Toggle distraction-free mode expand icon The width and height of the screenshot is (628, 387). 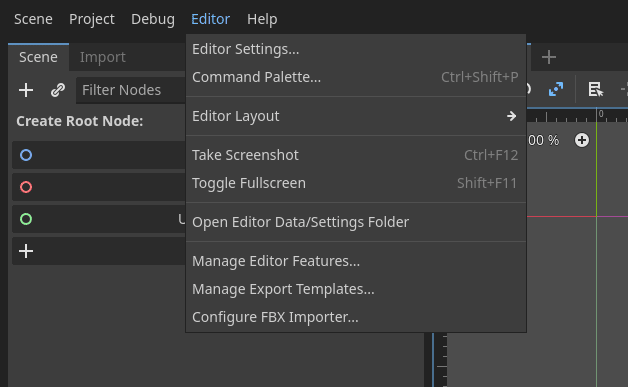[556, 89]
